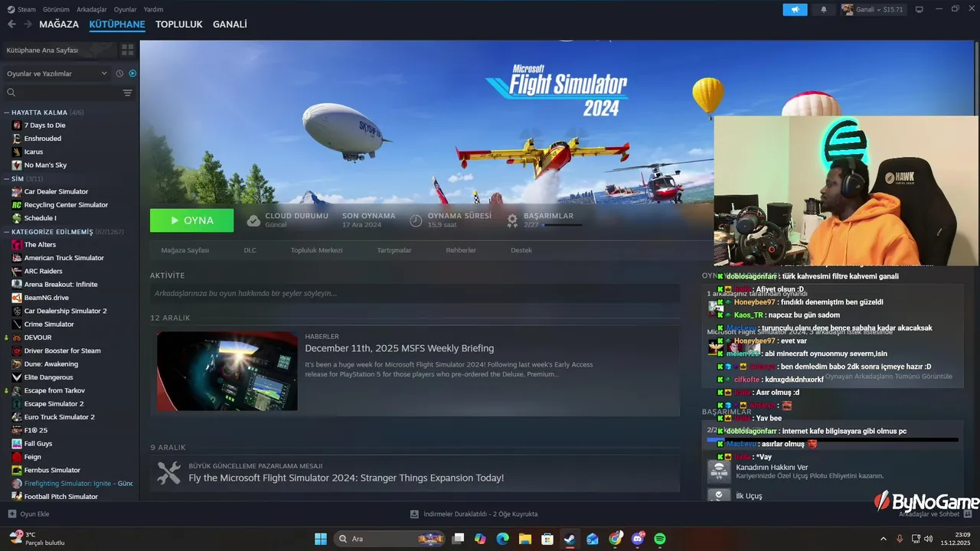Open Windows Start menu
This screenshot has width=980, height=551.
point(321,539)
